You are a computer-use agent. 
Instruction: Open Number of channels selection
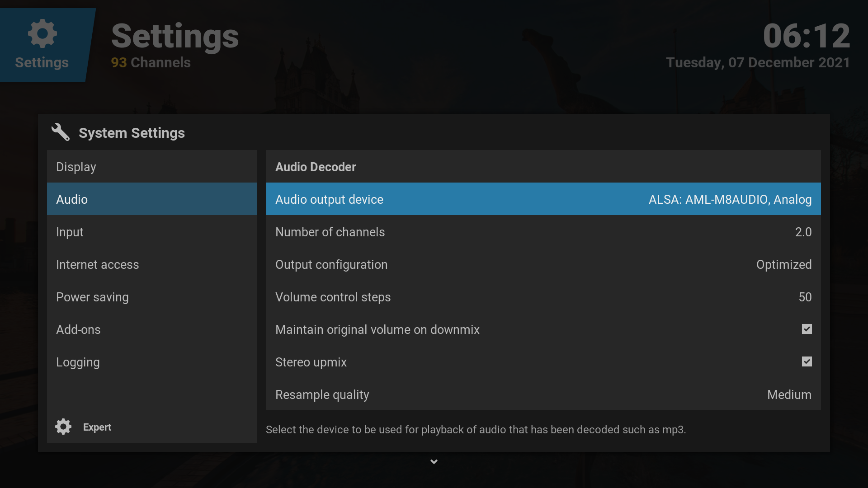click(543, 232)
